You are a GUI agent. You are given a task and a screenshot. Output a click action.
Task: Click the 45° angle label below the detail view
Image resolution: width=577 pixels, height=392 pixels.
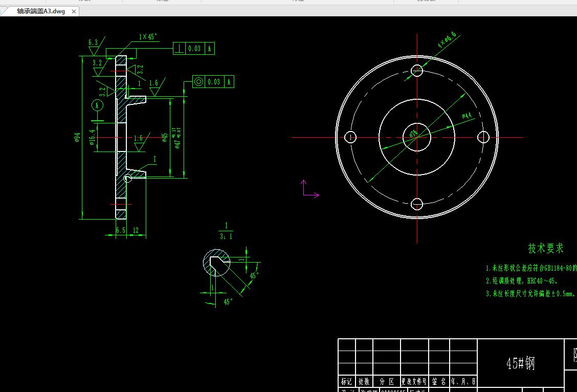pos(228,302)
